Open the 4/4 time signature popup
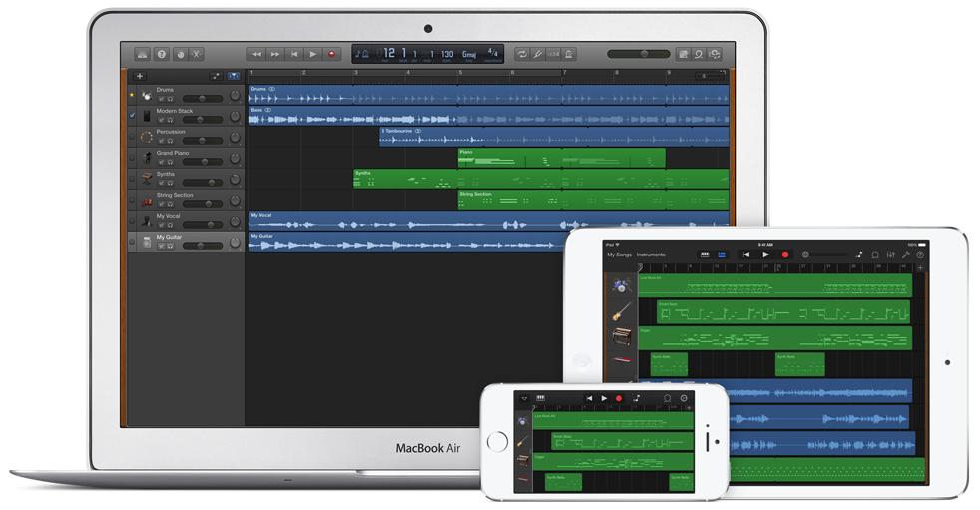The image size is (980, 510). [493, 53]
